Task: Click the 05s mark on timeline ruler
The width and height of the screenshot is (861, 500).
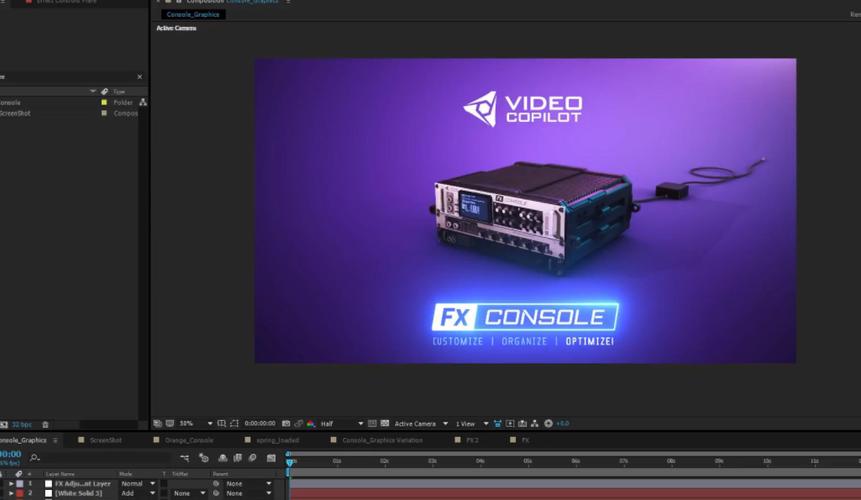Action: pos(528,461)
